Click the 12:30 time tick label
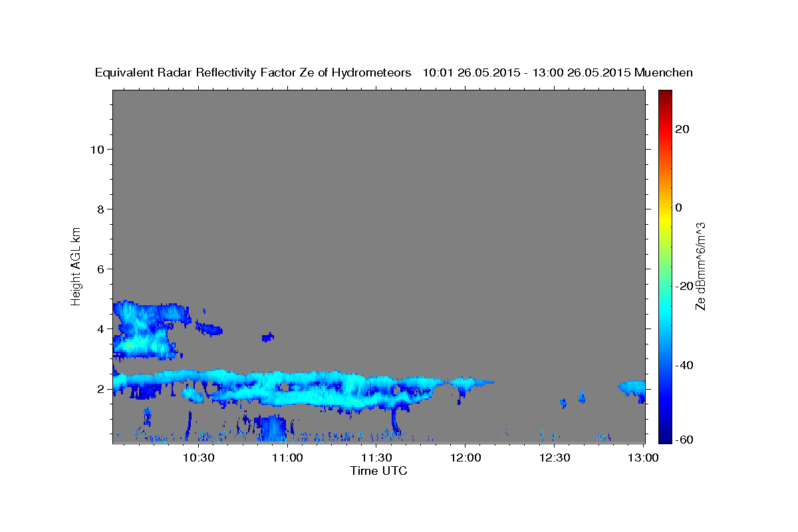This screenshot has width=798, height=532. point(554,458)
